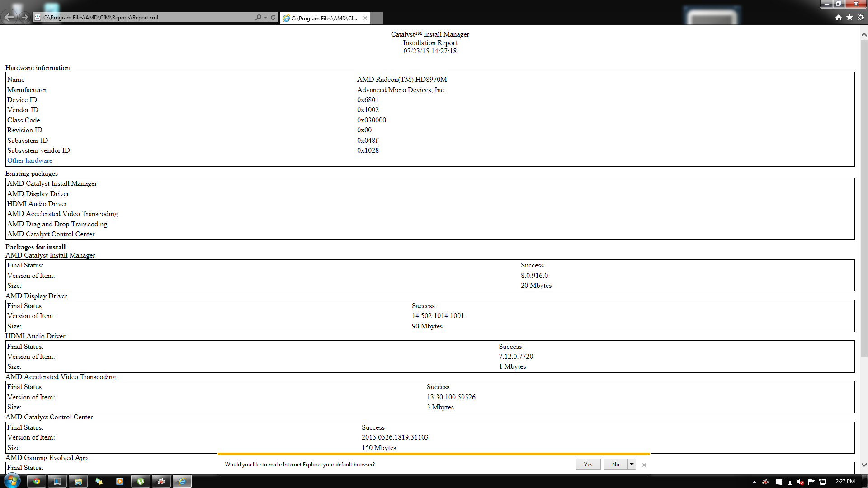The width and height of the screenshot is (868, 488).
Task: Go back with the browser Back arrow
Action: (9, 17)
